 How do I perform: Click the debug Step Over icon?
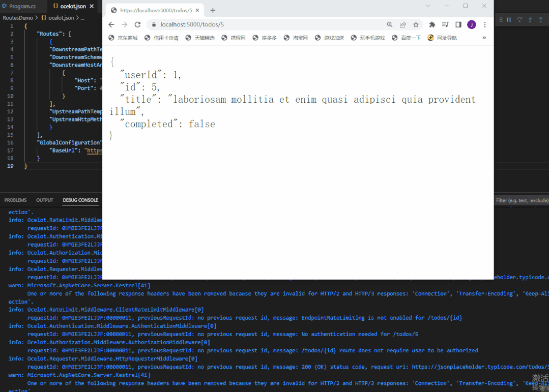coord(519,20)
